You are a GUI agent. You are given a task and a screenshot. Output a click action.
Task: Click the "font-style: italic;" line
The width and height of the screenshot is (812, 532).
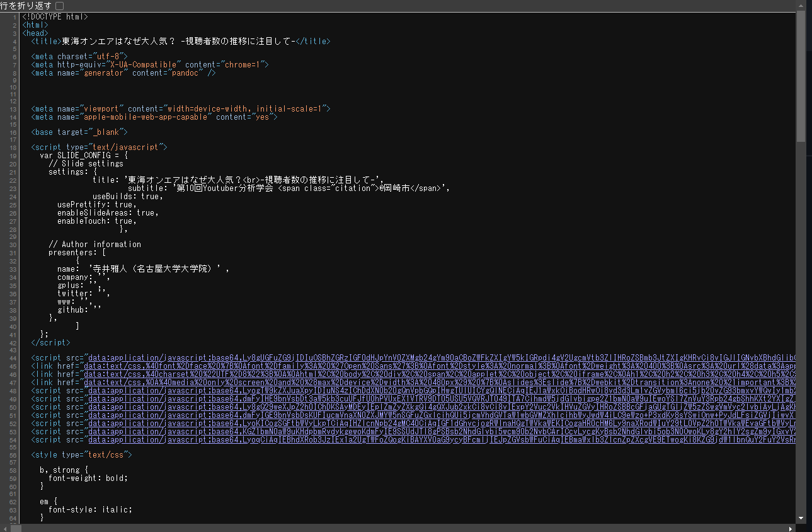pyautogui.click(x=90, y=510)
